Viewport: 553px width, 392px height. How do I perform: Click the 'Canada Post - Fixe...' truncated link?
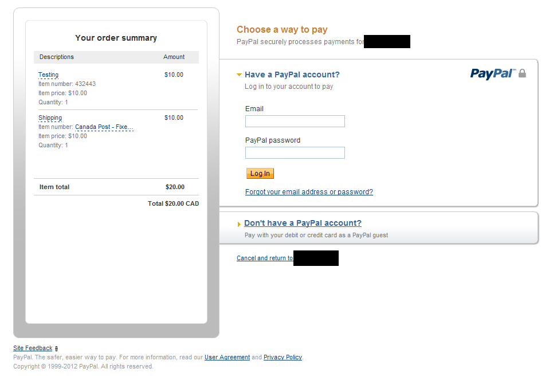pos(104,127)
